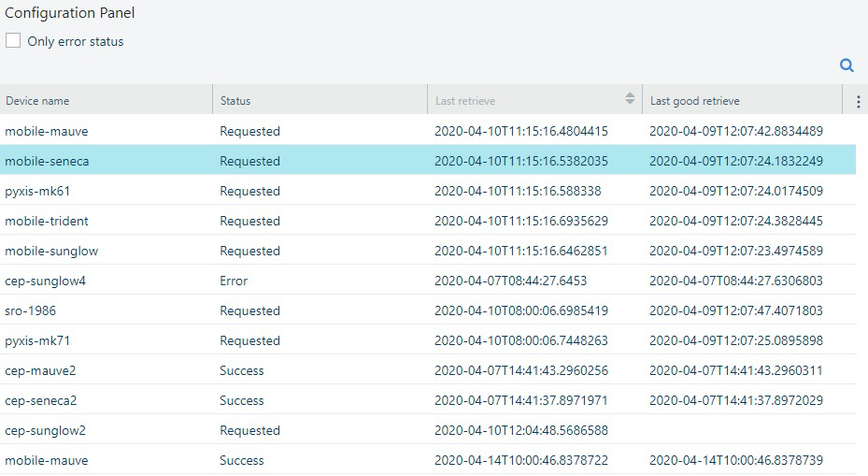Select the mobile-sunglow row
Viewport: 868px width, 476px height.
pos(51,251)
